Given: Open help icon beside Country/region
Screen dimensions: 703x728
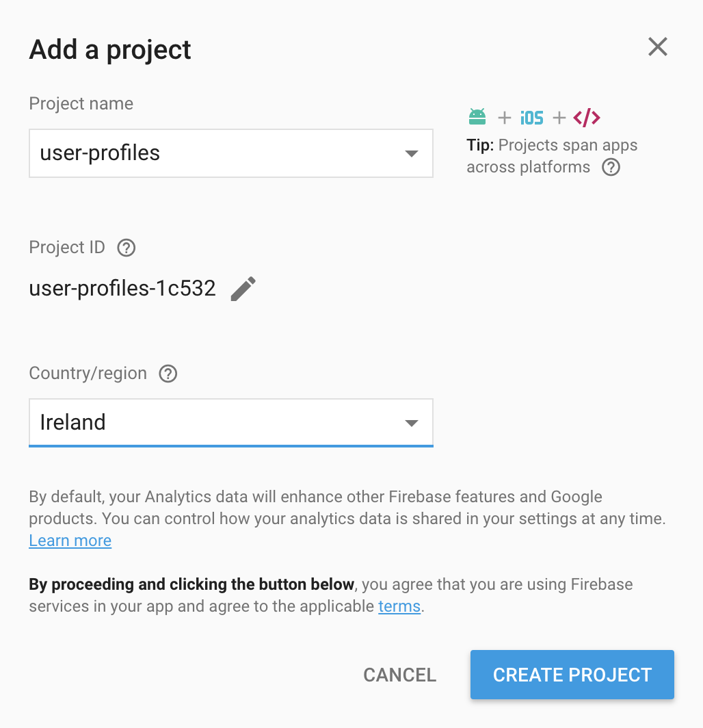Looking at the screenshot, I should tap(168, 374).
